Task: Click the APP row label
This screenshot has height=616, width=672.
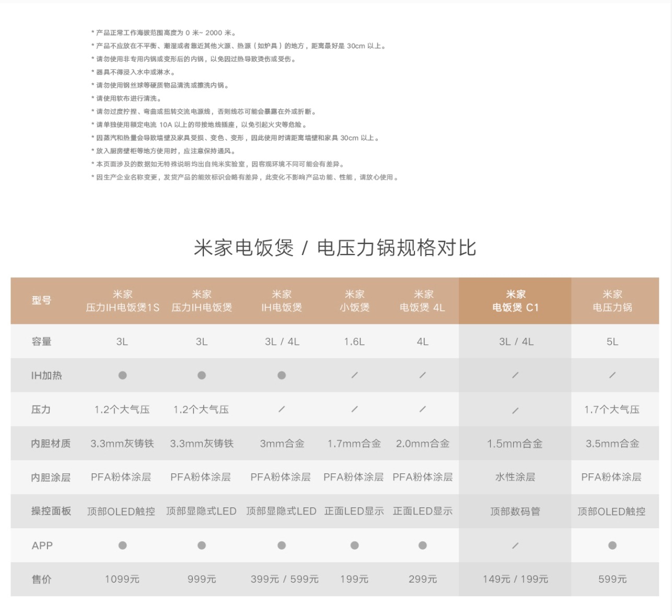Action: 42,545
